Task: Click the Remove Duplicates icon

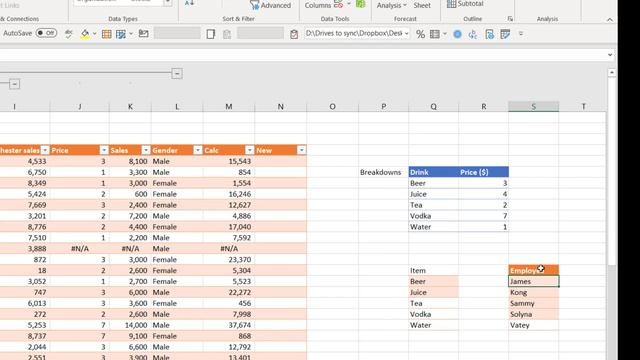Action: (338, 4)
